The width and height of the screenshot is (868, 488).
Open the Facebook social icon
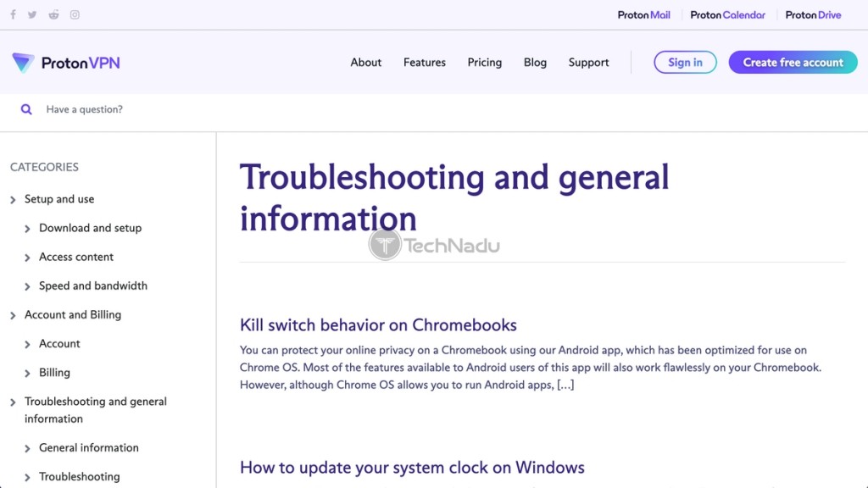tap(13, 15)
